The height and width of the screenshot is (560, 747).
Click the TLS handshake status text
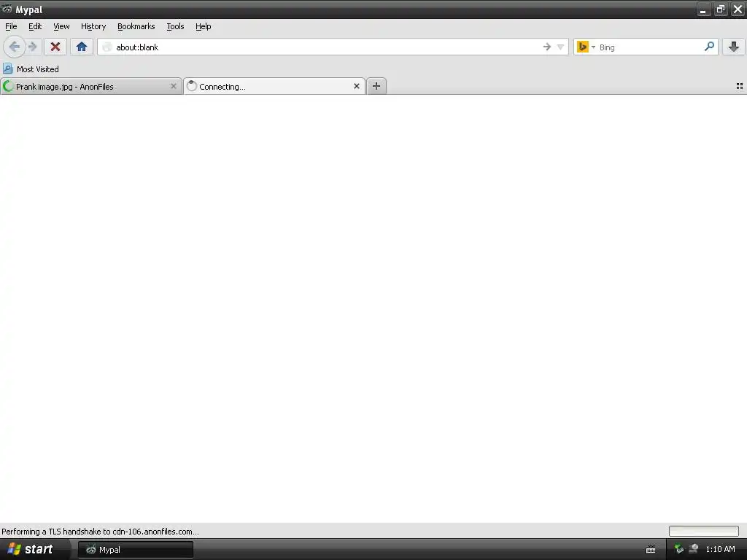[x=100, y=532]
